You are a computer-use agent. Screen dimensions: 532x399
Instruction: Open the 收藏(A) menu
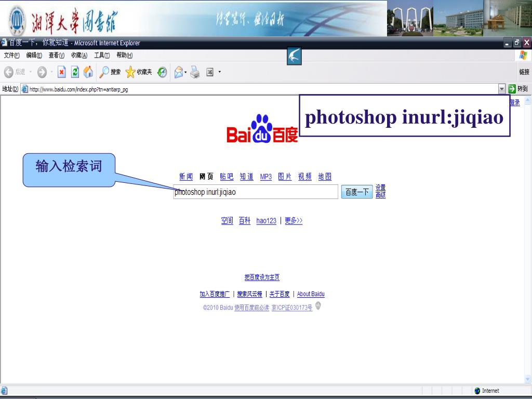pyautogui.click(x=79, y=55)
